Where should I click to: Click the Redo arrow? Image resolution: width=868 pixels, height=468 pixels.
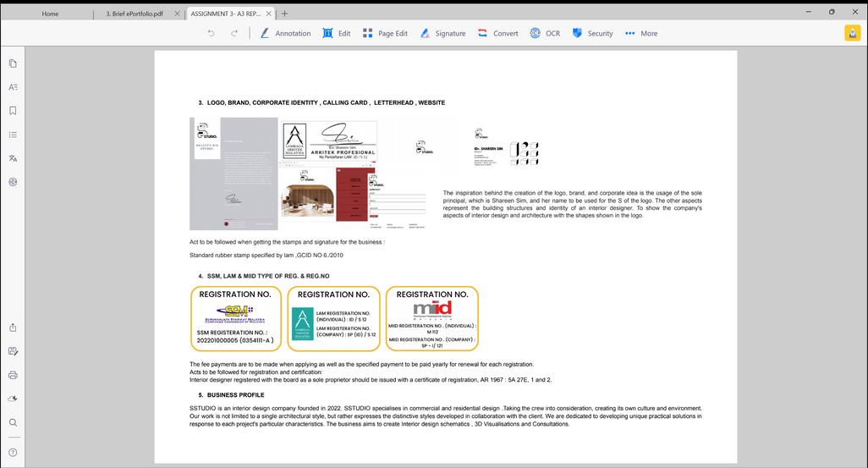tap(234, 33)
